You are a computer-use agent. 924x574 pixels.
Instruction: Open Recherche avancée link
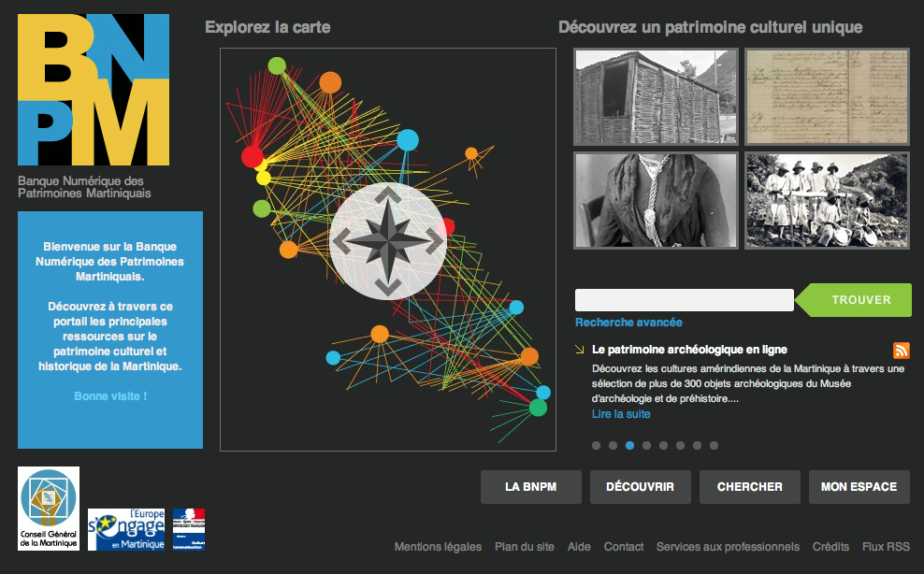coord(628,323)
